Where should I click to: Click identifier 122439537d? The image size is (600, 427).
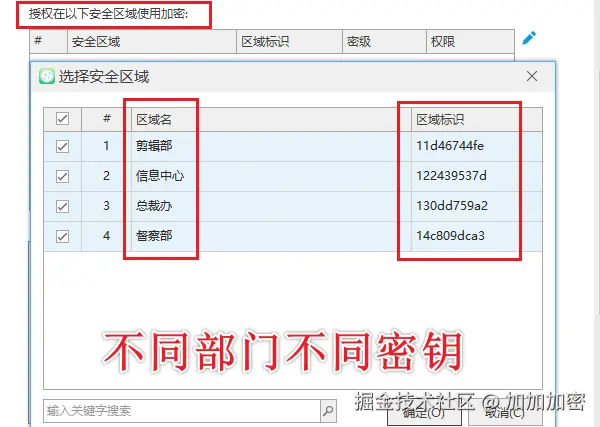pos(452,176)
